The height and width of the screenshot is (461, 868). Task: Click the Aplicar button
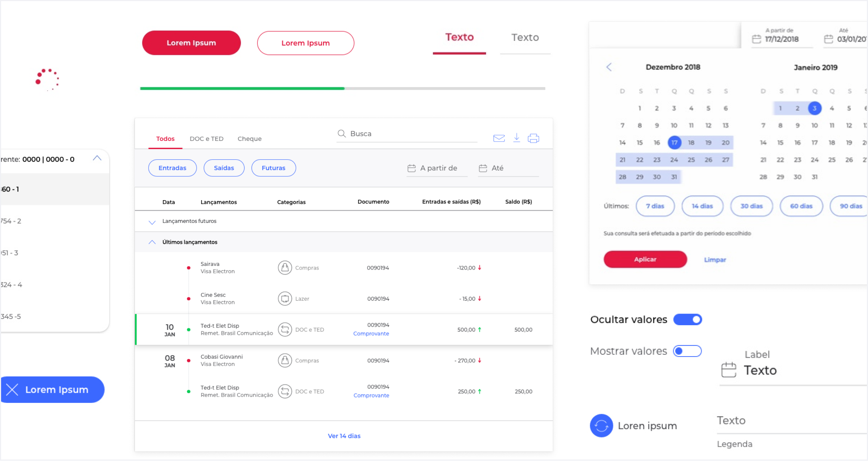(645, 259)
